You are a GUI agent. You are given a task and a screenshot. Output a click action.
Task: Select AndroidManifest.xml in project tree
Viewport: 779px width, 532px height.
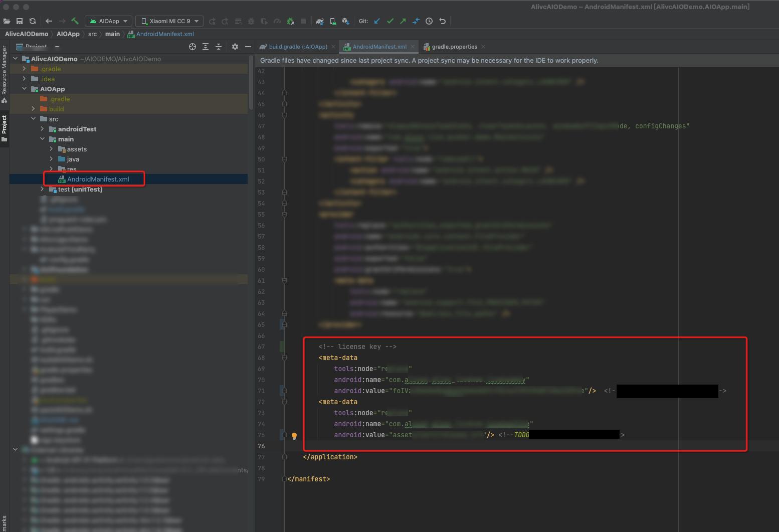point(98,179)
